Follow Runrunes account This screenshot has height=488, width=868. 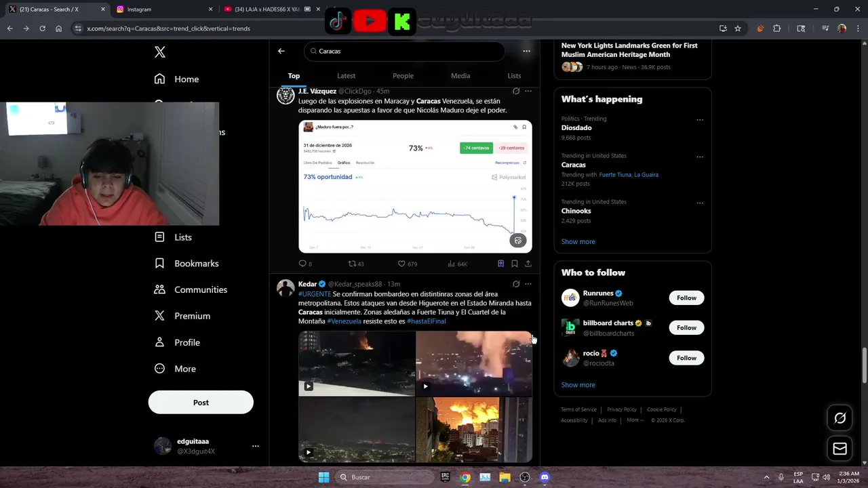pos(686,298)
